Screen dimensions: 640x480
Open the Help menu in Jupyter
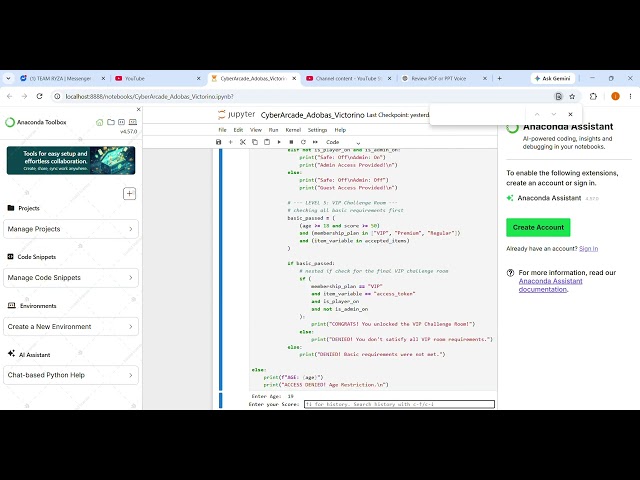coord(340,130)
